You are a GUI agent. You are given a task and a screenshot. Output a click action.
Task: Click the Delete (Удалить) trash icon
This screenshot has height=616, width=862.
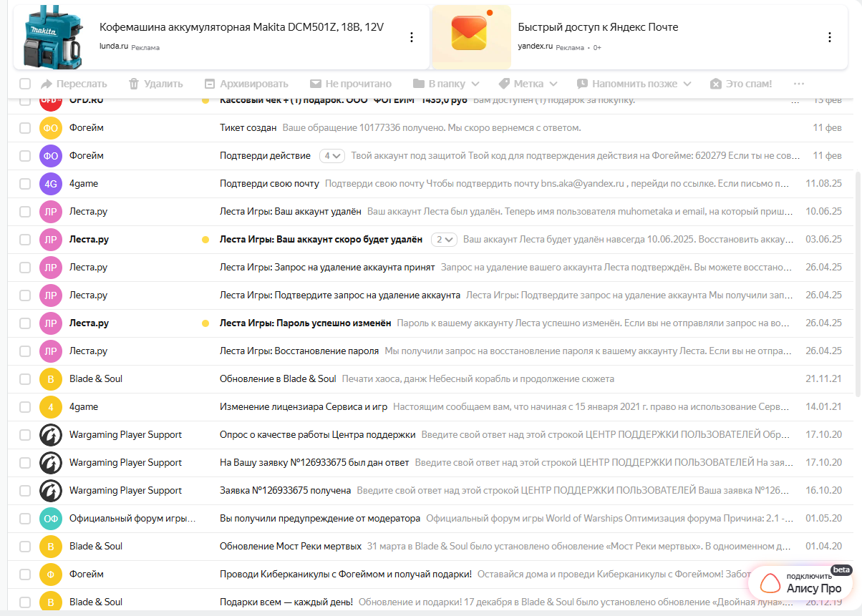[133, 84]
